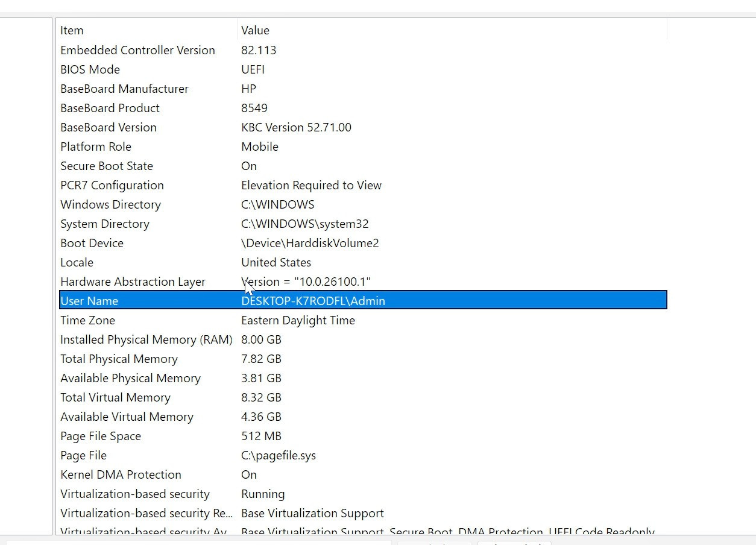This screenshot has height=545, width=756.
Task: Select the PCR7 Configuration row
Action: click(x=363, y=185)
